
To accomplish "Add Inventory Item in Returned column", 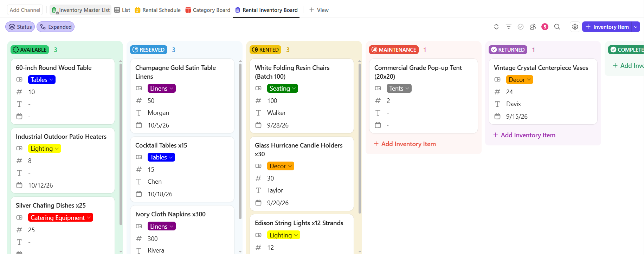I will (524, 135).
